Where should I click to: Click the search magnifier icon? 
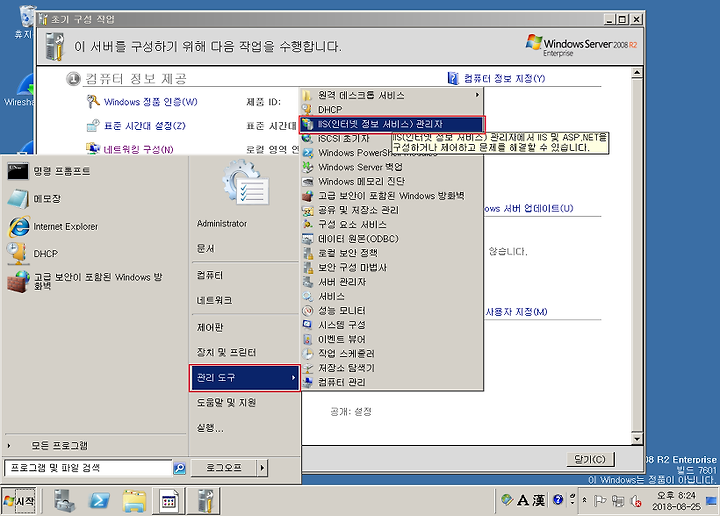(x=180, y=468)
